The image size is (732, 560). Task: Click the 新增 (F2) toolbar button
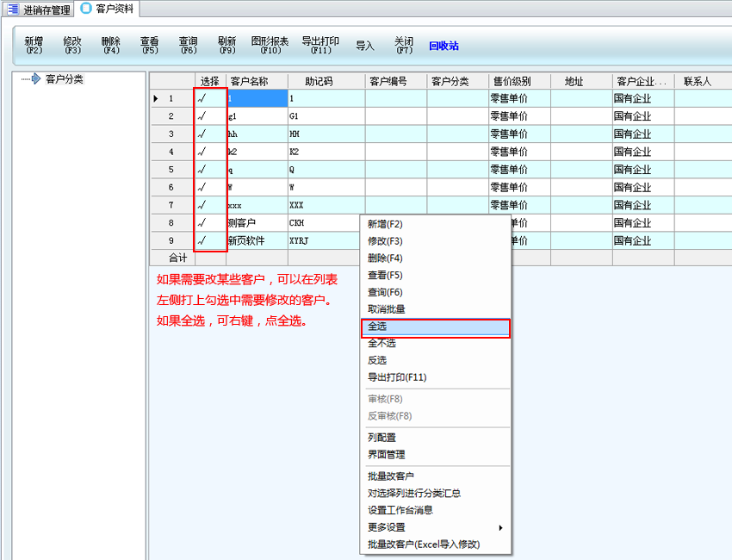tap(34, 46)
